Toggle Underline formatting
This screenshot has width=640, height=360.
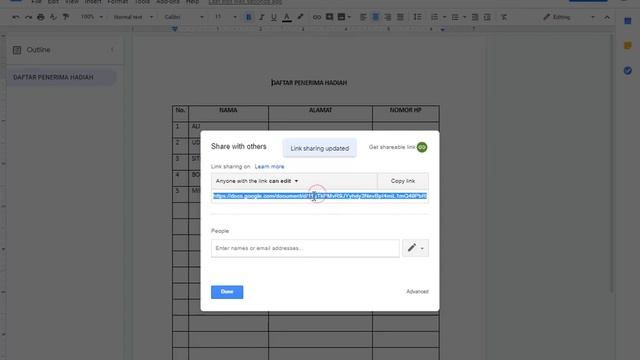click(x=274, y=17)
